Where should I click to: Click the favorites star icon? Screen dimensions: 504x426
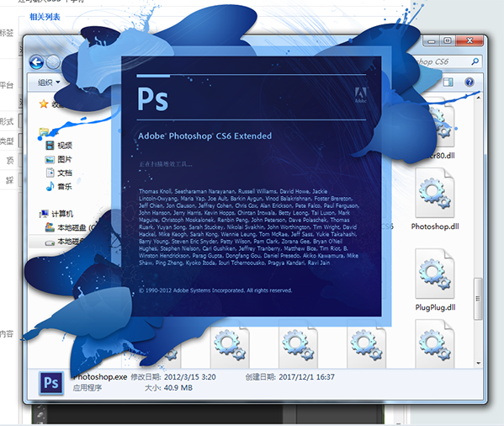[44, 104]
